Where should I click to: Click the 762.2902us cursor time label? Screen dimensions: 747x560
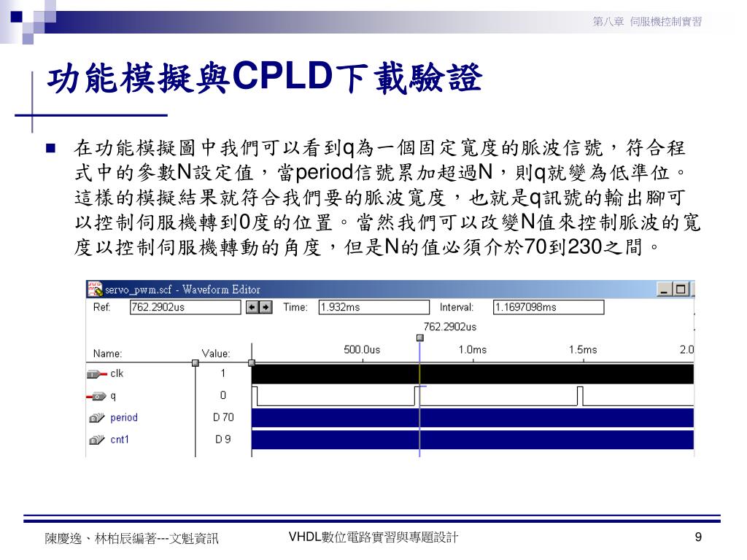450,327
